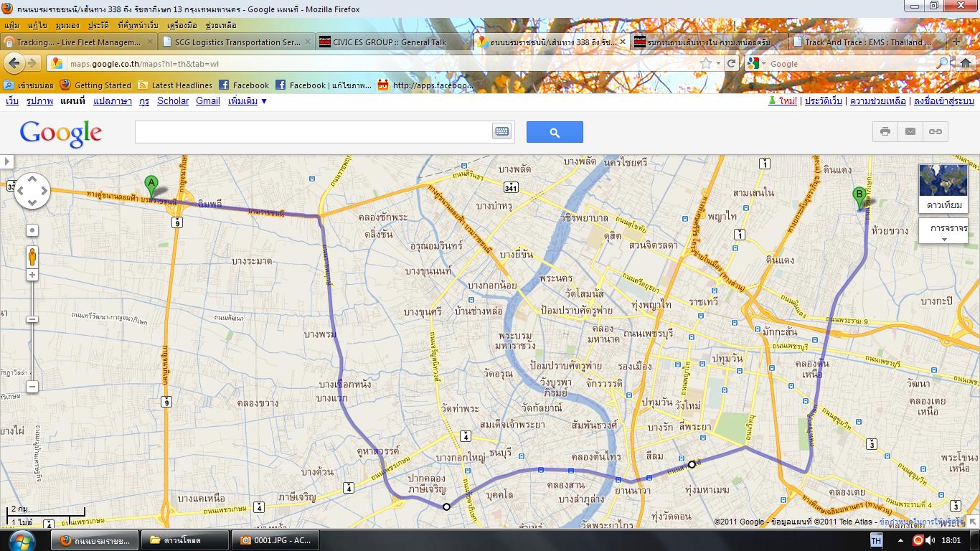
Task: Open the search engine selector dropdown
Action: (756, 63)
